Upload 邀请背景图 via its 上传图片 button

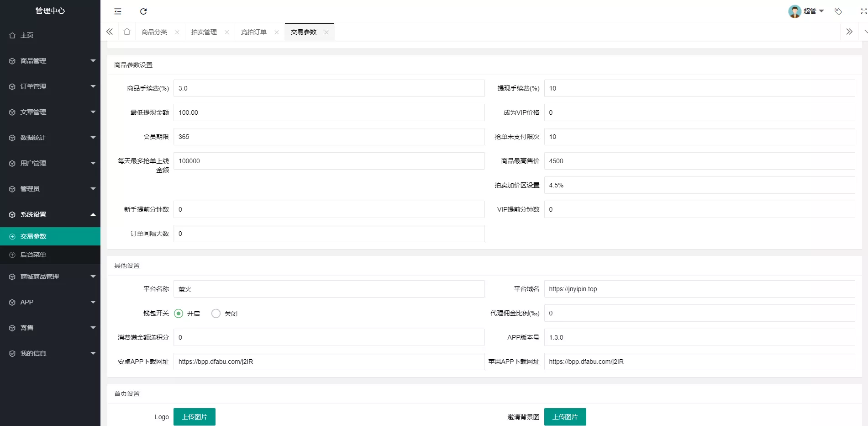pos(565,416)
